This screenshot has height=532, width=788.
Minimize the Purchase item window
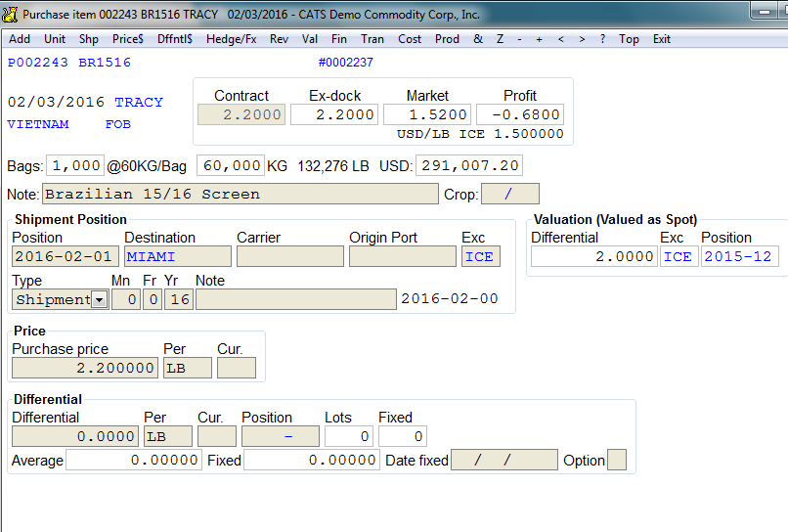(765, 12)
